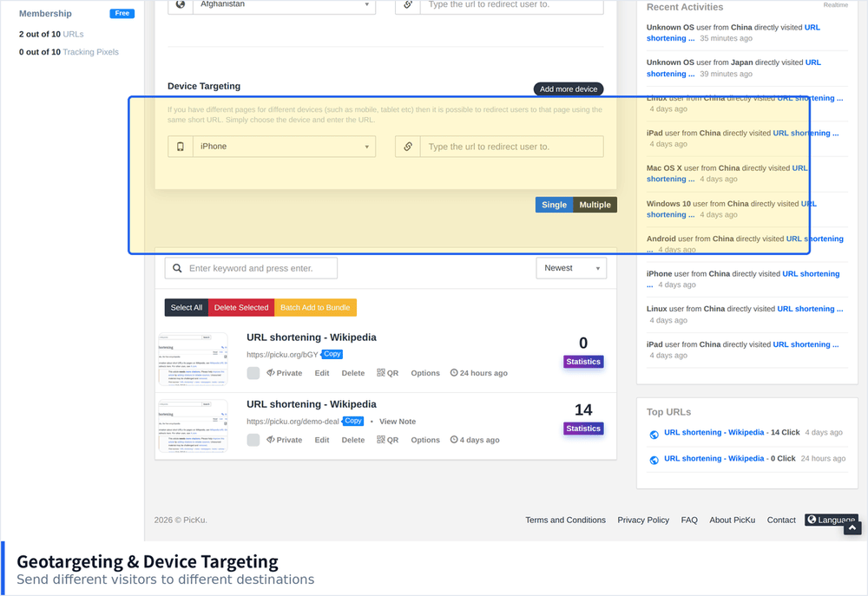Click Delete on the picku.org/bGY link
The image size is (868, 596).
click(353, 373)
